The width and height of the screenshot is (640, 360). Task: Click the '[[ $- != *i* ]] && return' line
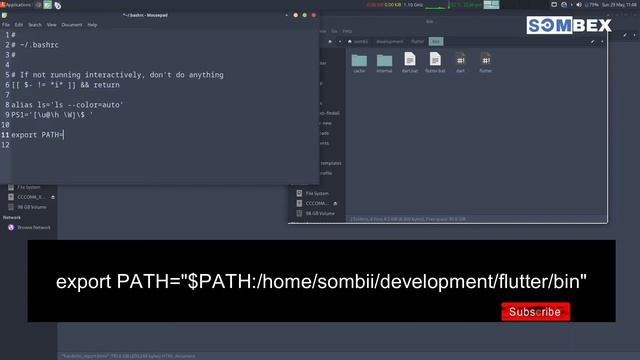65,85
